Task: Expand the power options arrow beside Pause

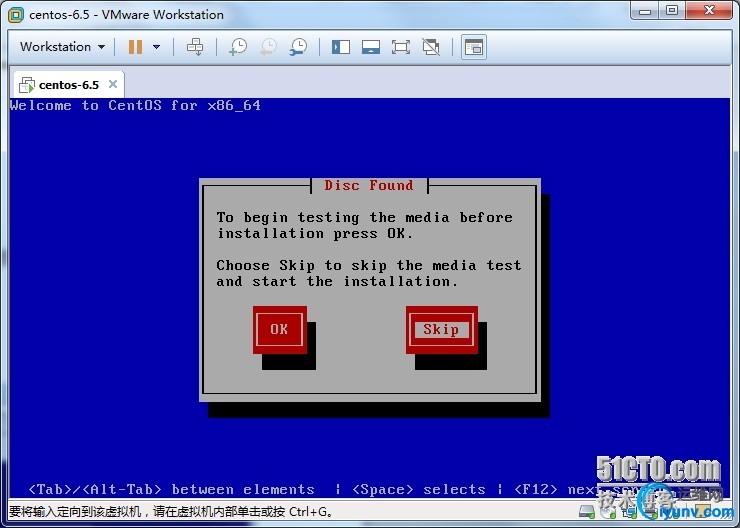Action: 157,47
